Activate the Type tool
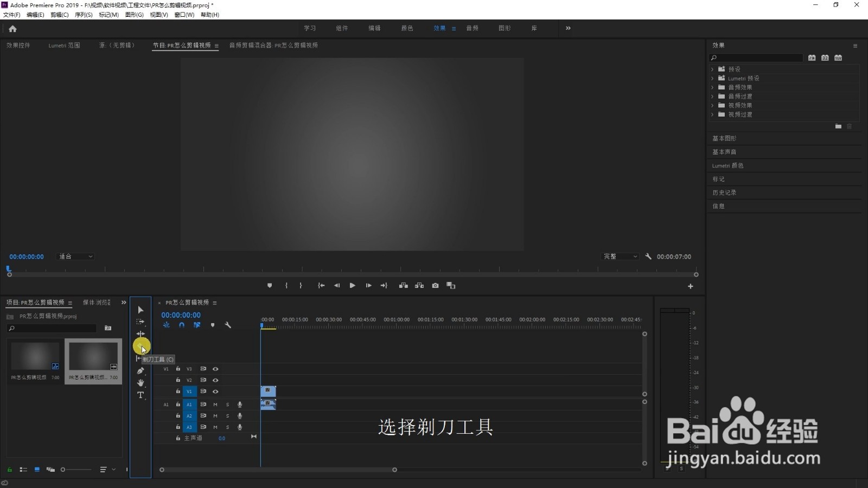The image size is (868, 488). 140,395
